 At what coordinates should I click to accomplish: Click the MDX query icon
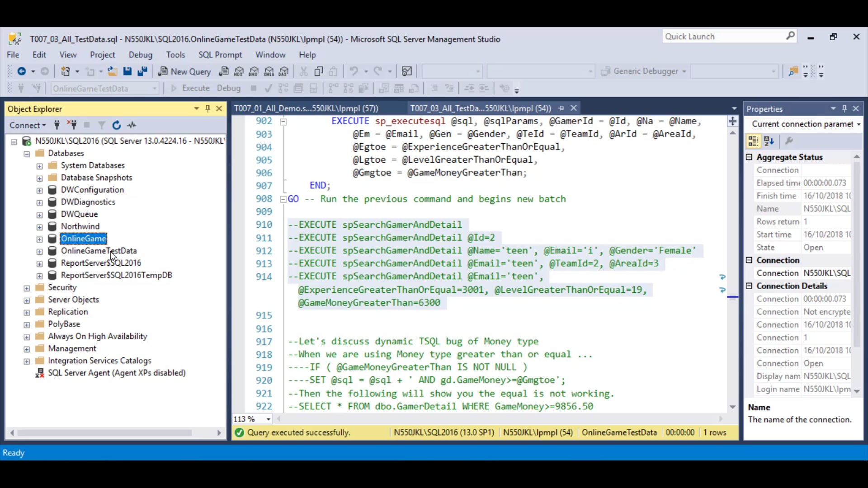tap(239, 71)
